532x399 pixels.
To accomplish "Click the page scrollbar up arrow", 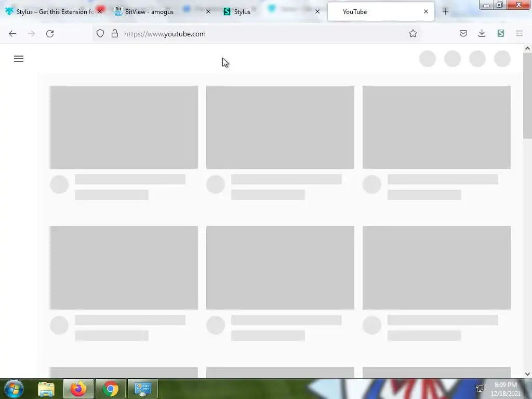I will coord(527,48).
